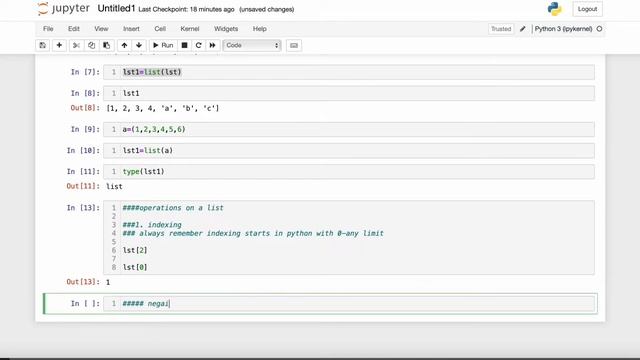Click the pencil edit icon near Trusted
The image size is (640, 360).
[x=522, y=29]
